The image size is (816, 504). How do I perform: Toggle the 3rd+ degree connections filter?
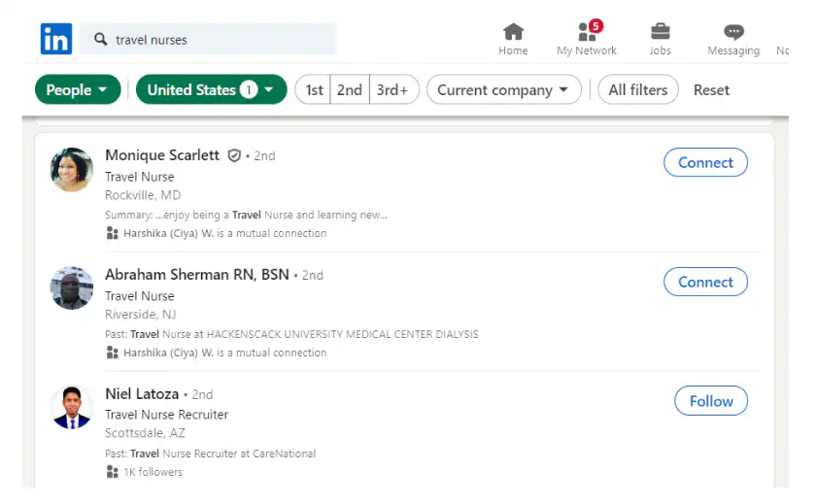click(x=392, y=90)
